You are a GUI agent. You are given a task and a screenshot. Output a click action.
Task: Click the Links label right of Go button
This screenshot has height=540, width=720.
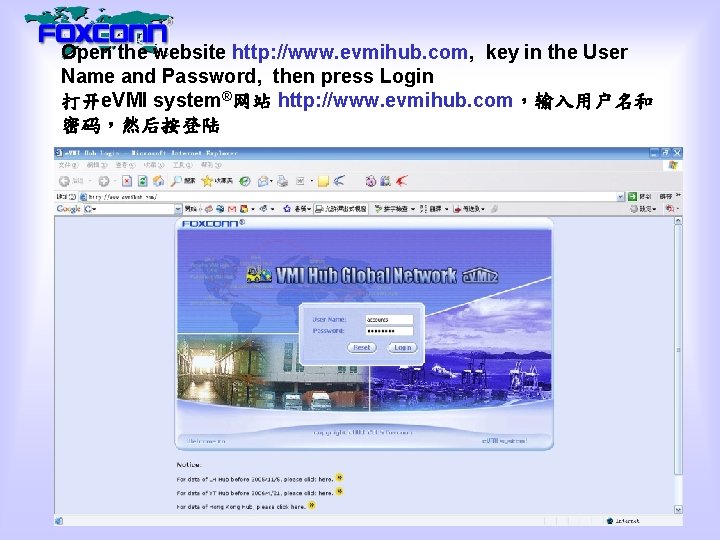[x=666, y=197]
